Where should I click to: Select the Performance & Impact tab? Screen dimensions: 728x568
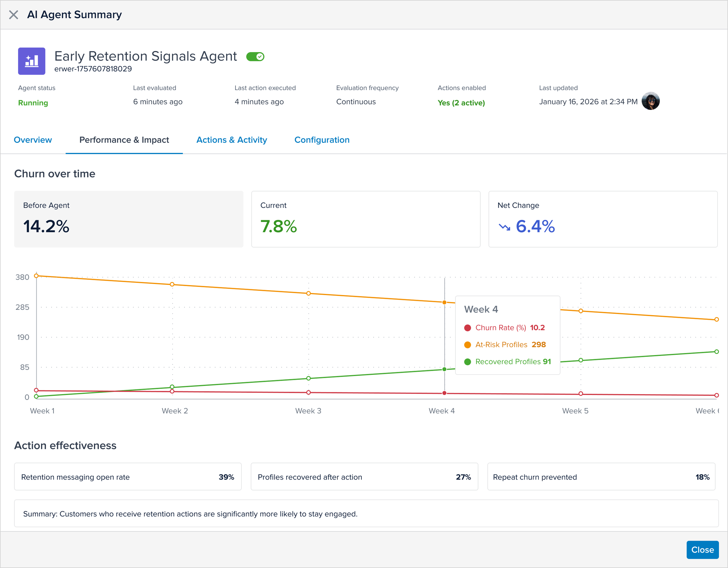(x=124, y=140)
